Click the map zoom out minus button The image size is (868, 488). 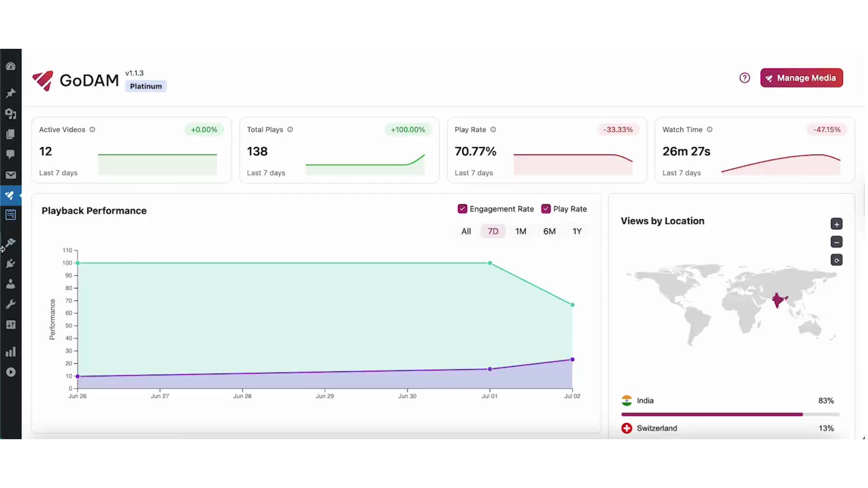tap(836, 242)
